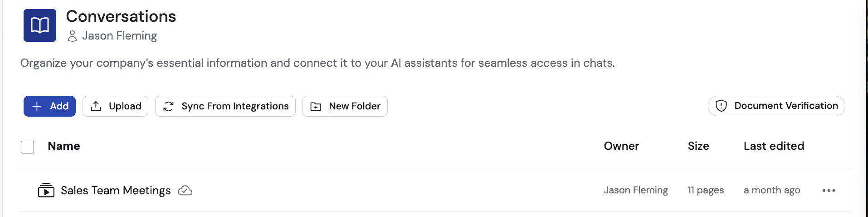Sort by Last edited column

[774, 146]
